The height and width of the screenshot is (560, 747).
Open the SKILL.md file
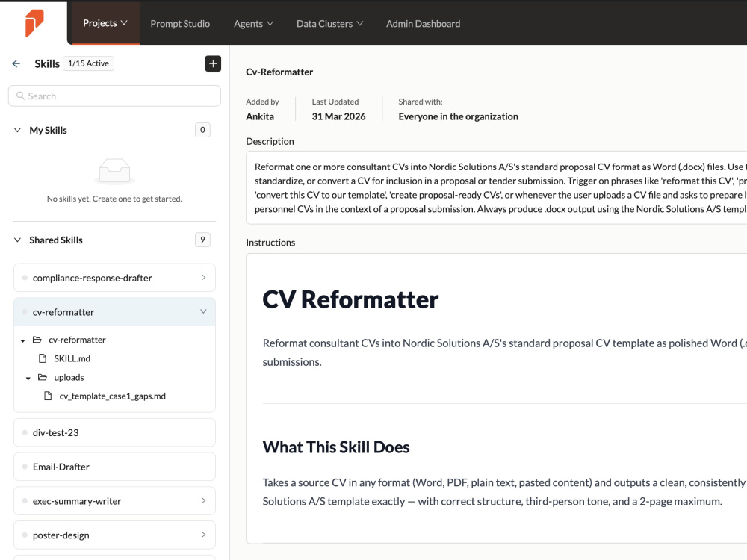coord(72,358)
